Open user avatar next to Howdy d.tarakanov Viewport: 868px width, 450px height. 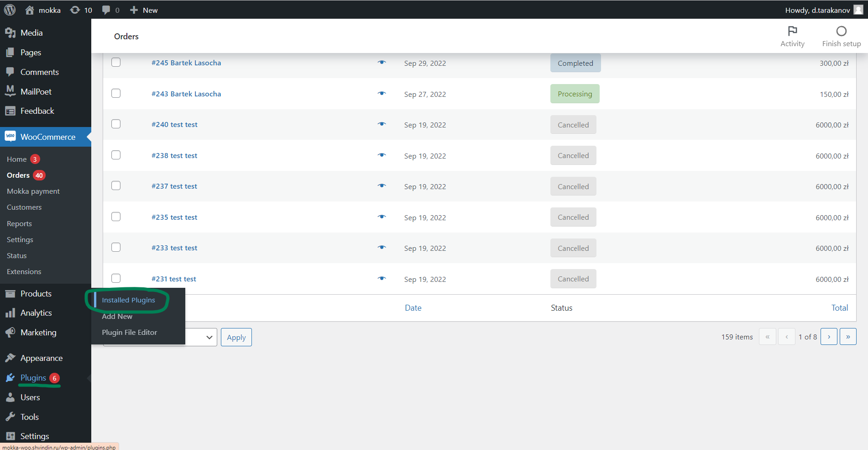(x=858, y=10)
